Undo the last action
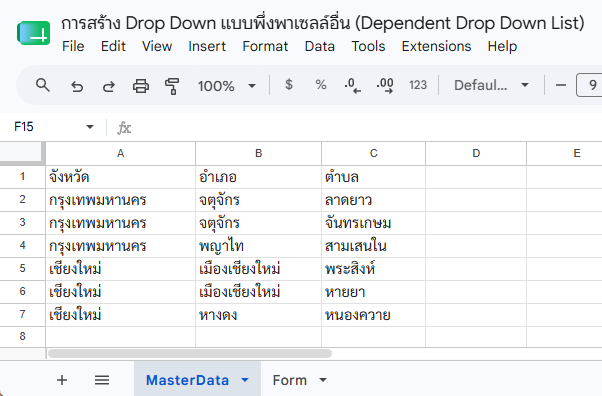Viewport: 602px width, 396px height. [77, 86]
